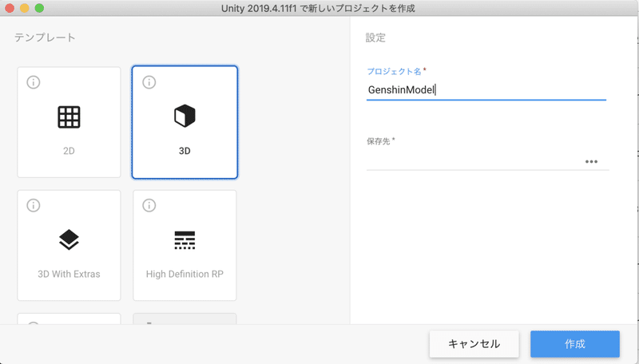Click the 設定 heading

375,38
